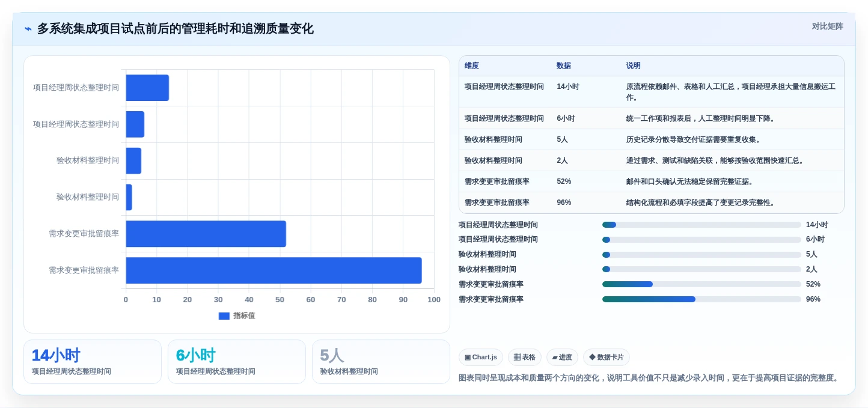This screenshot has width=868, height=408.
Task: Click the description 邮件和口头确认无法稳定保留完整证据
Action: (690, 181)
